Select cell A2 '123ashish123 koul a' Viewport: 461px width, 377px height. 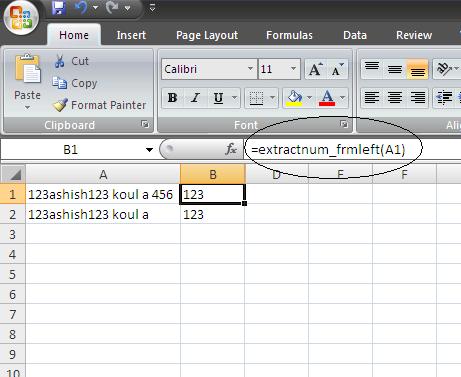103,214
